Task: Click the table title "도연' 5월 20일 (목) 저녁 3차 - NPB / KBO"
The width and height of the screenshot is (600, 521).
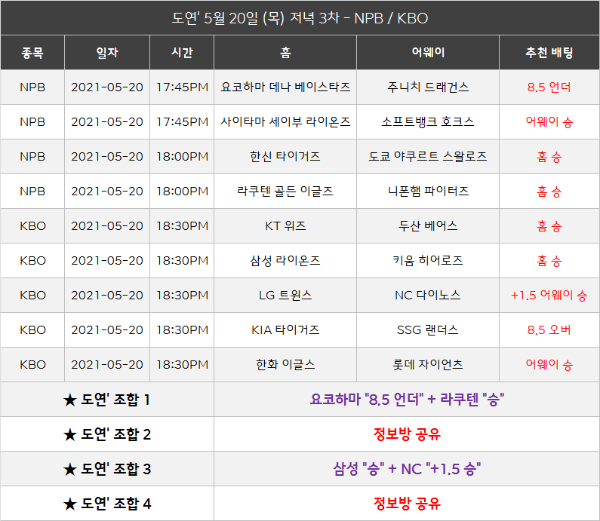Action: (x=300, y=18)
